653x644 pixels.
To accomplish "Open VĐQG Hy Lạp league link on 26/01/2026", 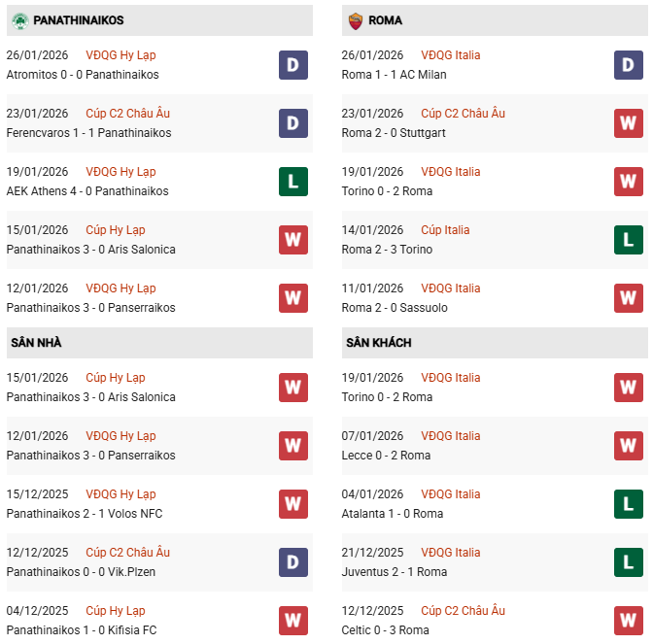I will click(x=120, y=55).
